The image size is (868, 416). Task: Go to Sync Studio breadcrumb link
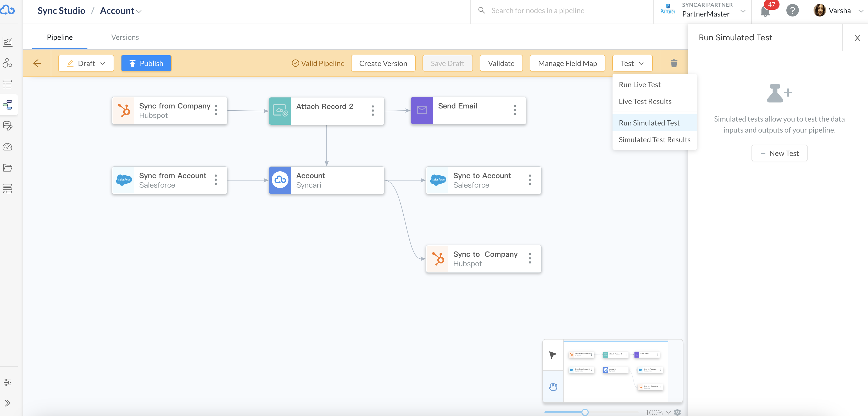tap(61, 11)
